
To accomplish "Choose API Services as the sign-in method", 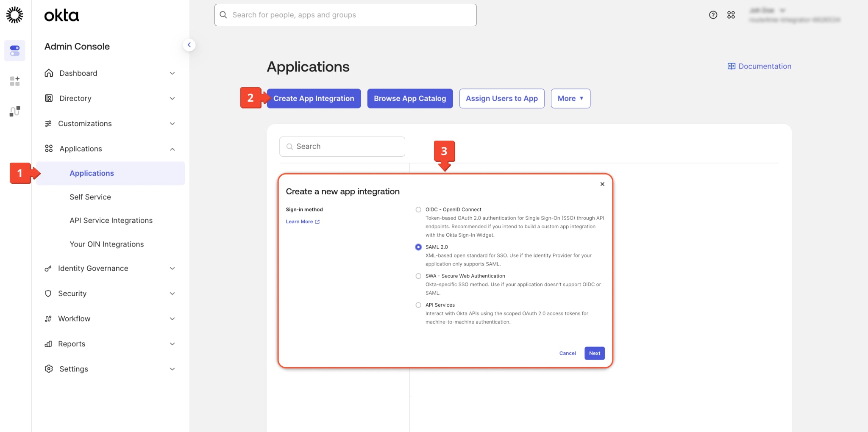I will click(419, 305).
